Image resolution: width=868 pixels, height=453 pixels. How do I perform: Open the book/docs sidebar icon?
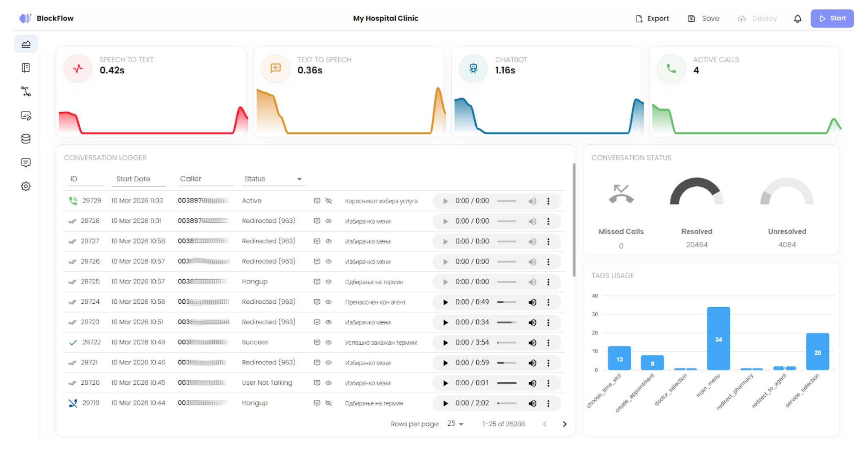(26, 68)
